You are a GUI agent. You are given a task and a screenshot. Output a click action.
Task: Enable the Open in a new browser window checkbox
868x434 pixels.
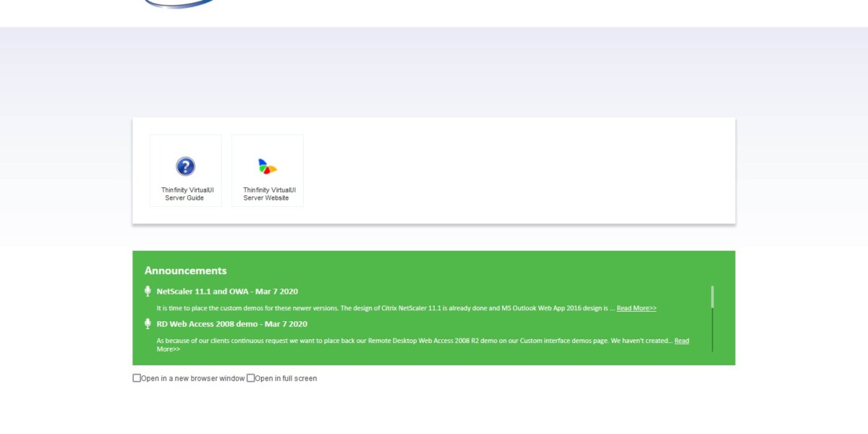click(137, 378)
